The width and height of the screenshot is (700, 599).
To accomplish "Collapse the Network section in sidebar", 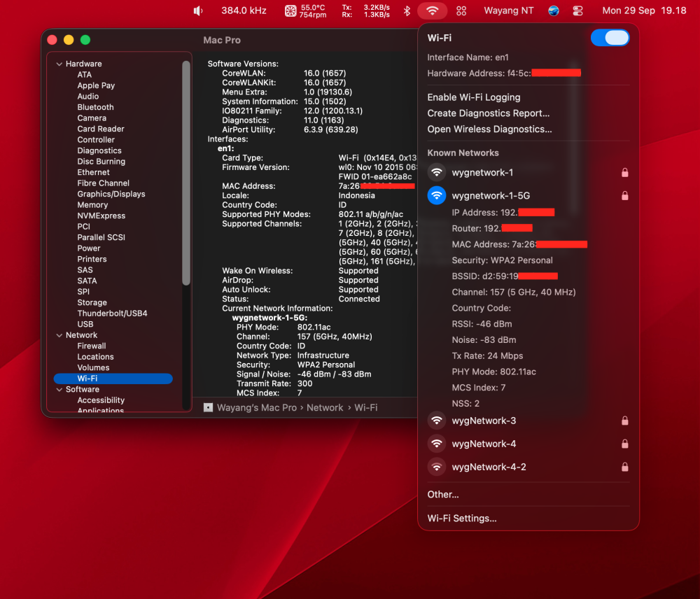I will point(59,335).
